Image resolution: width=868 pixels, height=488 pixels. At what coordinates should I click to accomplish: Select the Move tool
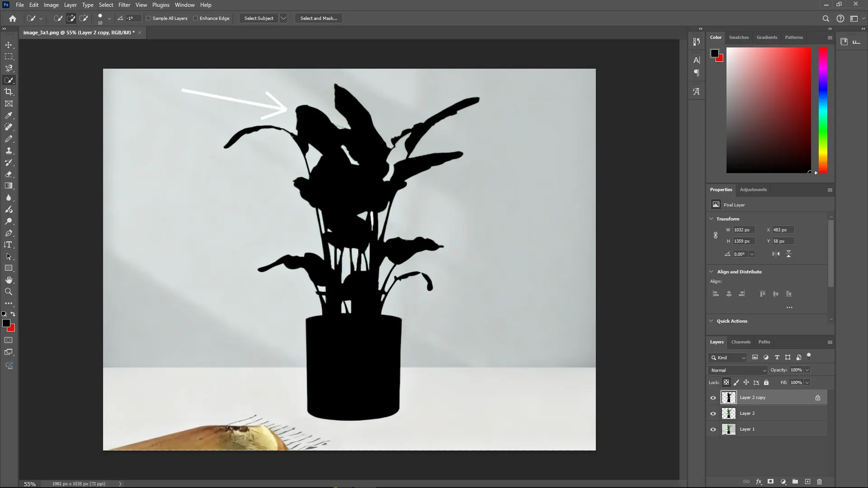(9, 45)
